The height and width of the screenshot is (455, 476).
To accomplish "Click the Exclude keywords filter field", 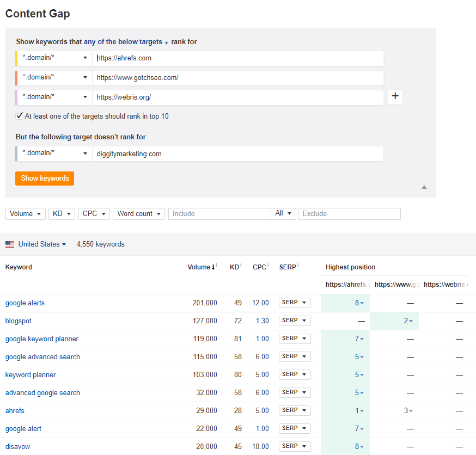I will [x=350, y=214].
